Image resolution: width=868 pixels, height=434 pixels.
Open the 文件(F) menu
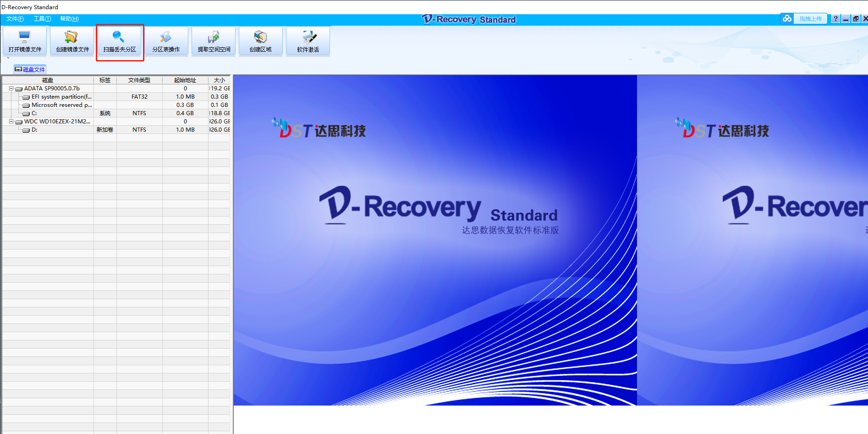click(15, 19)
